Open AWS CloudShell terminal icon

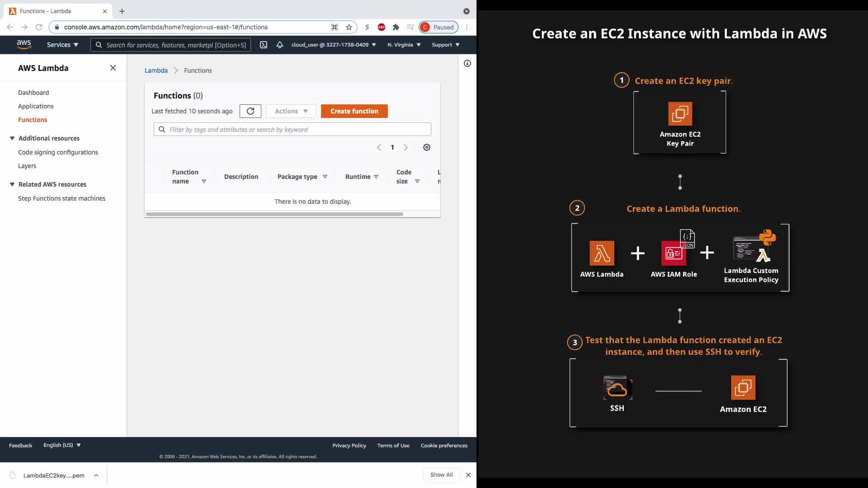pyautogui.click(x=264, y=45)
